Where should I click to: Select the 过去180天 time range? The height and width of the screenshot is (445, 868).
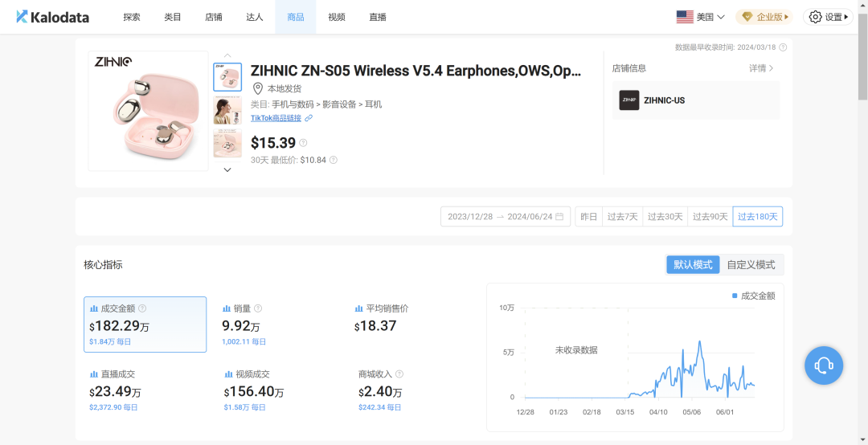[757, 216]
